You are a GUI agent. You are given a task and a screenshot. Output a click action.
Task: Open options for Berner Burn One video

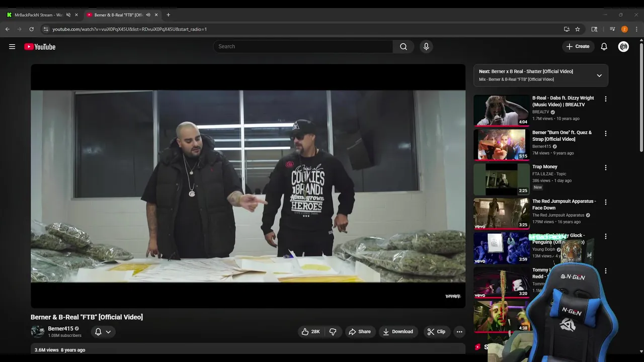click(606, 134)
